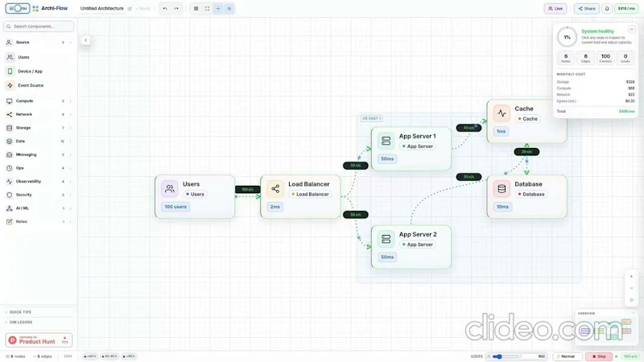Screen dimensions: 644x362
Task: Toggle the highlighted settings toolbar icon
Action: (229, 9)
